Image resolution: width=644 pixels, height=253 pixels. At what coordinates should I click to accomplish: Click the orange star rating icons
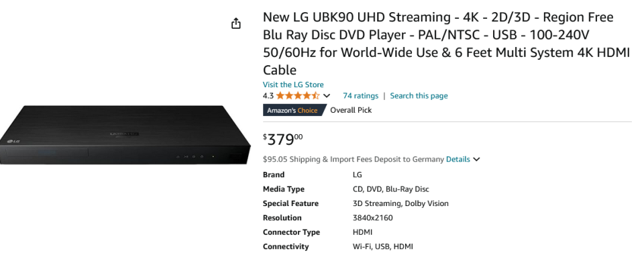[x=298, y=96]
